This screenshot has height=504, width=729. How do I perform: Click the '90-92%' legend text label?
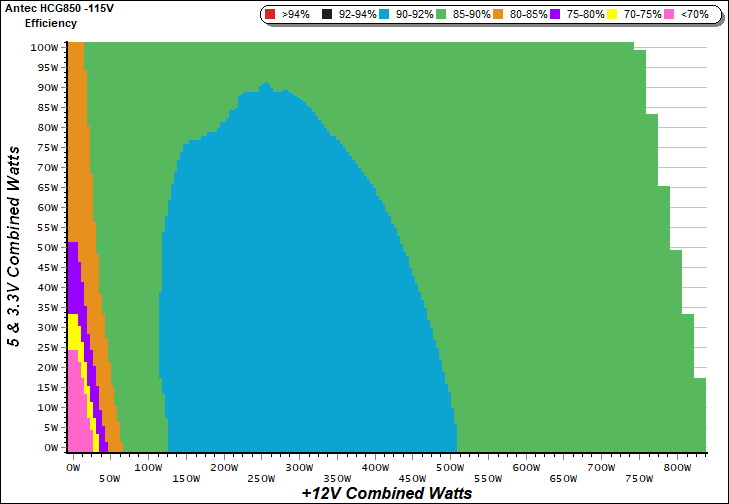[411, 15]
